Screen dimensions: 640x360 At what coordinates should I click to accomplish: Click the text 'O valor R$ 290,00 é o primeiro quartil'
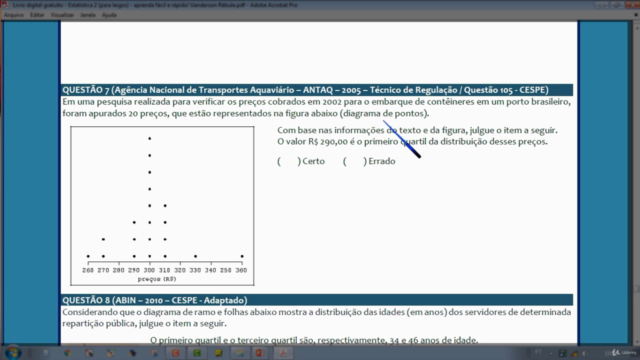(x=352, y=142)
